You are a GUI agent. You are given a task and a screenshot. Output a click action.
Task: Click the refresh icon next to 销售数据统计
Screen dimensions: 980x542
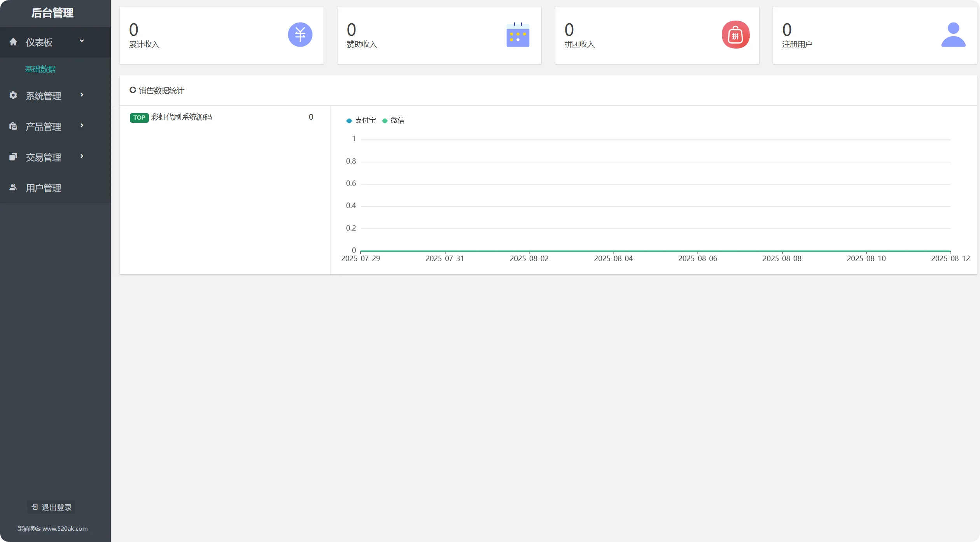(x=133, y=90)
